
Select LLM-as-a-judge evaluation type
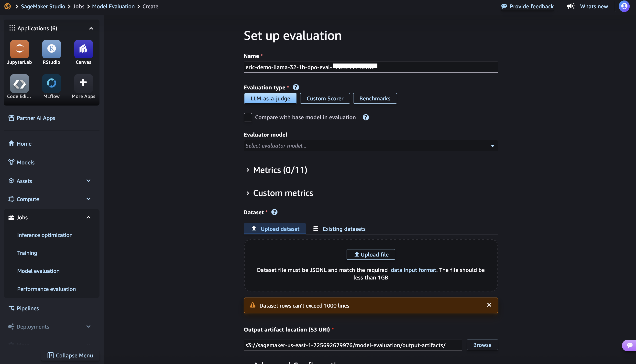(x=270, y=98)
